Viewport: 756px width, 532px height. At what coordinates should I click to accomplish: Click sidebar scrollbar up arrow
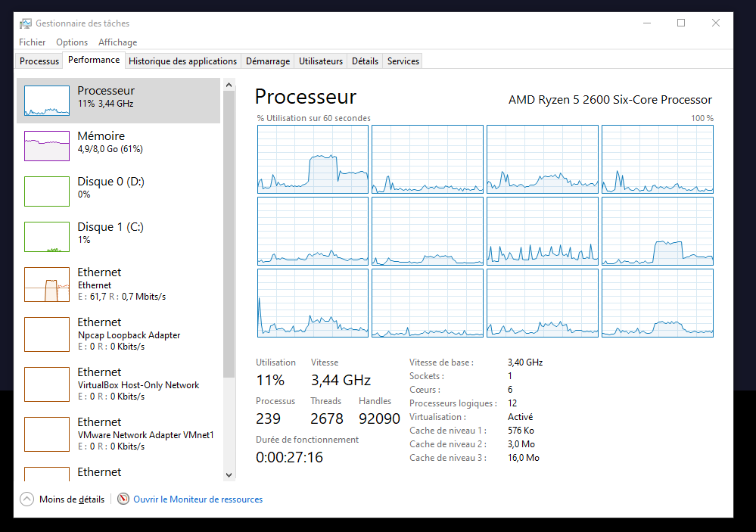click(x=229, y=85)
